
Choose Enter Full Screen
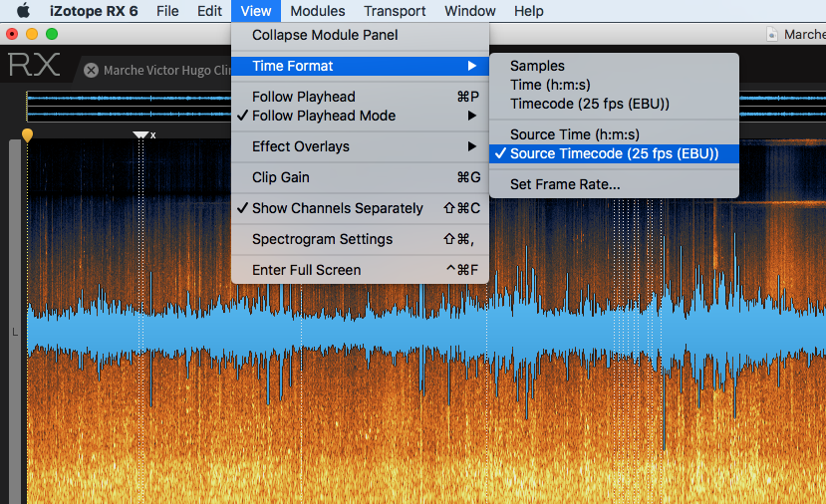tap(361, 270)
